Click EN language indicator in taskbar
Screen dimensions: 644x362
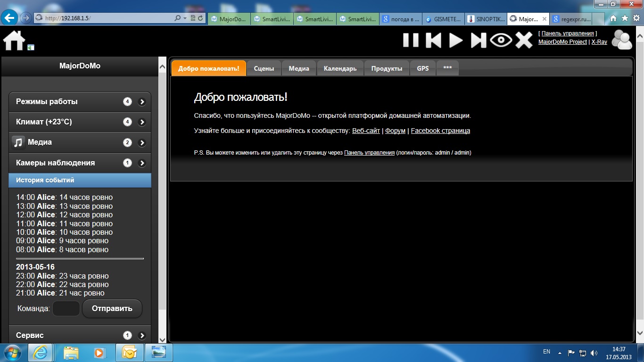546,352
